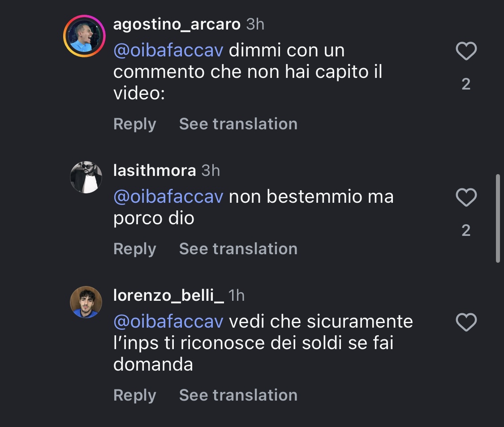504x427 pixels.
Task: See translation of lorenzo_belli_'s comment
Action: 238,395
